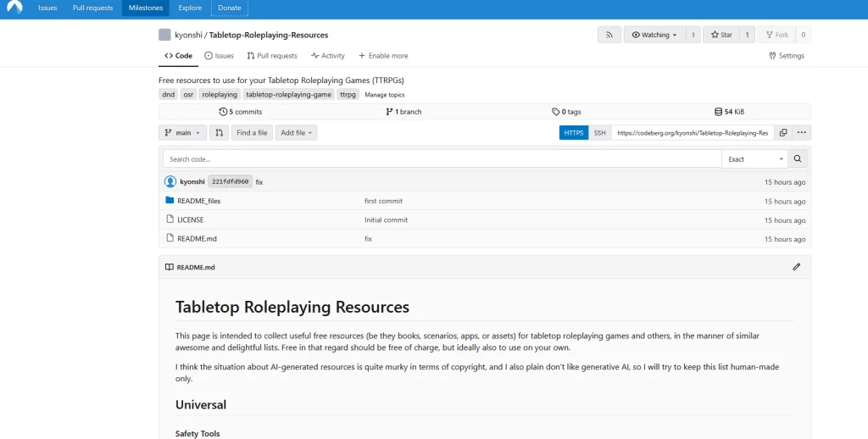Click Donate in the top navigation
Screen dimensions: 868x439
229,8
